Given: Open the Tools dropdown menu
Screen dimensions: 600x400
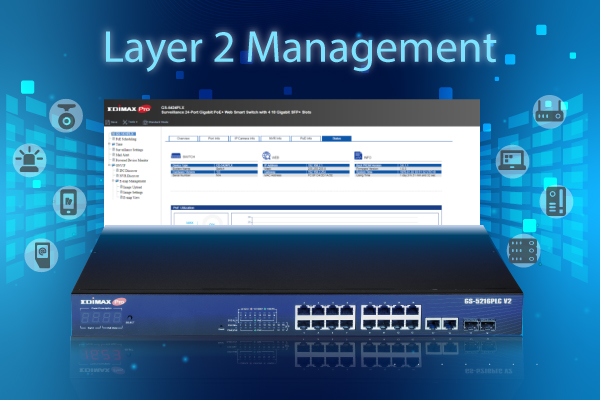Looking at the screenshot, I should 130,122.
